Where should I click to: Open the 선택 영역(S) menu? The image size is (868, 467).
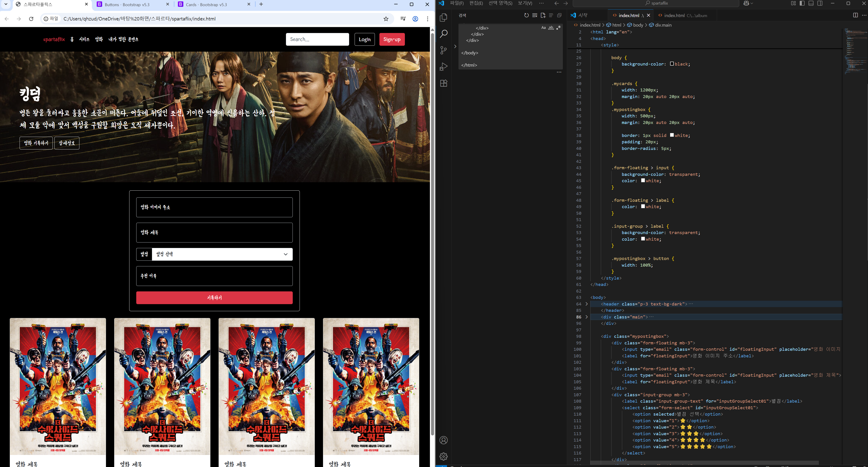coord(500,3)
